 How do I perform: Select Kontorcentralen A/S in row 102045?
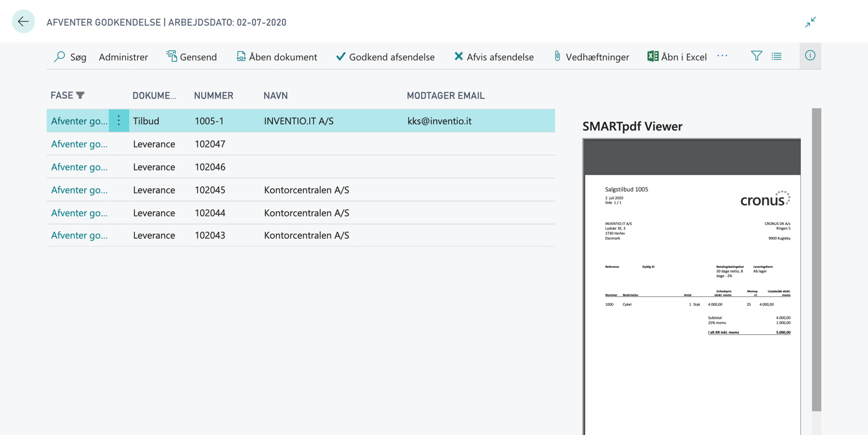click(x=307, y=190)
